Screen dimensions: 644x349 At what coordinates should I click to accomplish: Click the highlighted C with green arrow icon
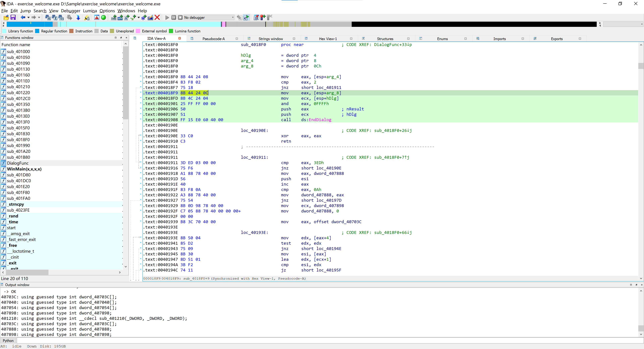pyautogui.click(x=246, y=17)
